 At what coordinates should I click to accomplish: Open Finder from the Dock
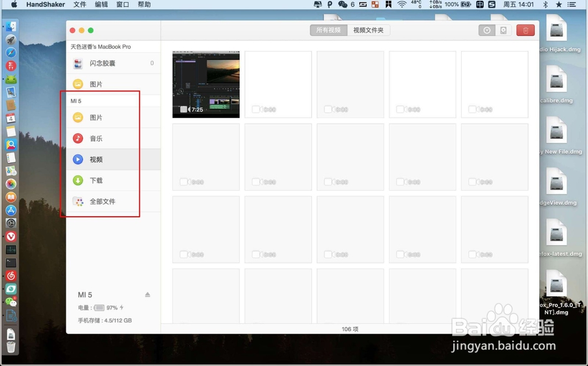[x=11, y=26]
